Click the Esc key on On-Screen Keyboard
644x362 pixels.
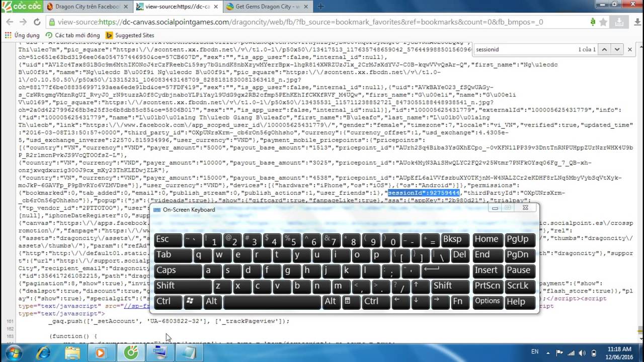pos(168,240)
